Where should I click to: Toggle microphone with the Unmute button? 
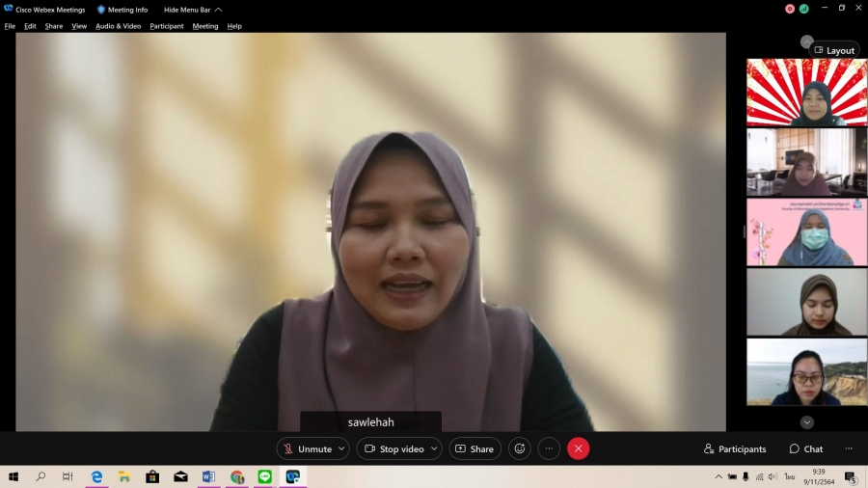307,448
